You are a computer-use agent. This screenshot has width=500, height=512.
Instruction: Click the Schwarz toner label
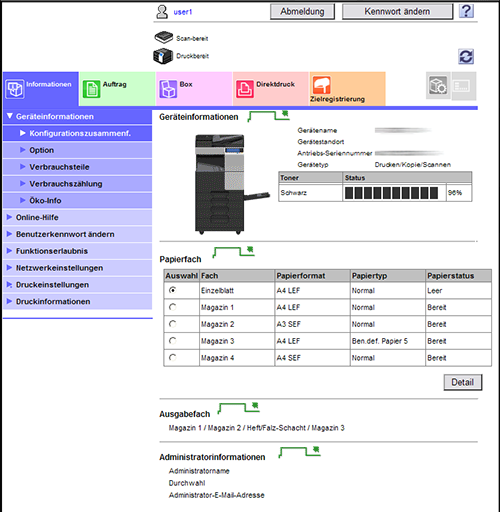293,193
